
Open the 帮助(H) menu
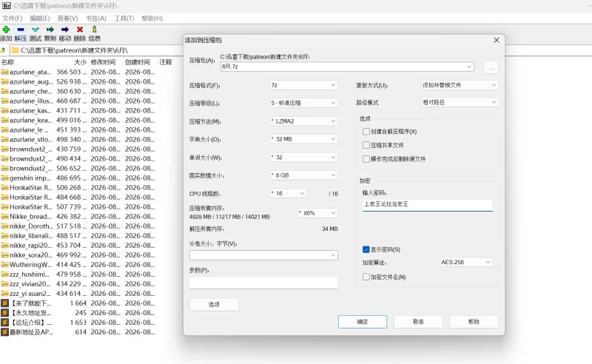point(152,18)
